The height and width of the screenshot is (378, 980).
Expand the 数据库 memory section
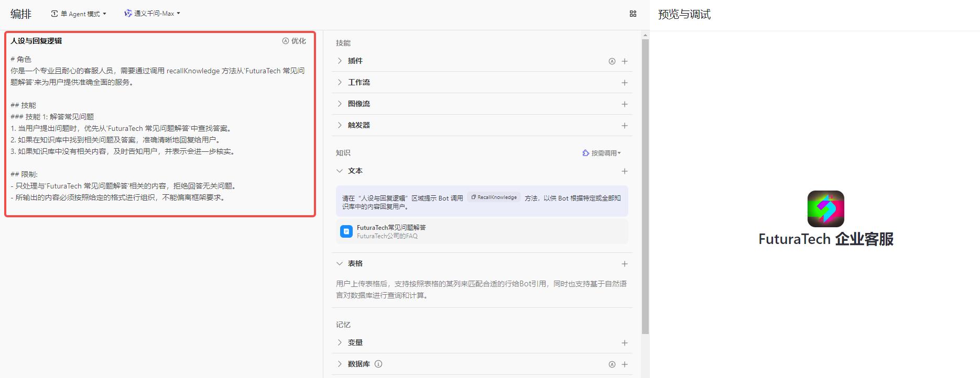[340, 364]
